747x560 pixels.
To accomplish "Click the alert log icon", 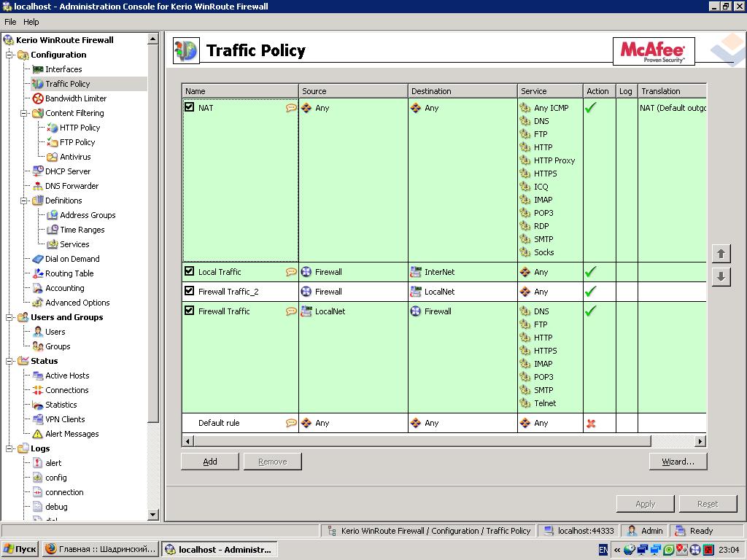I will click(38, 463).
